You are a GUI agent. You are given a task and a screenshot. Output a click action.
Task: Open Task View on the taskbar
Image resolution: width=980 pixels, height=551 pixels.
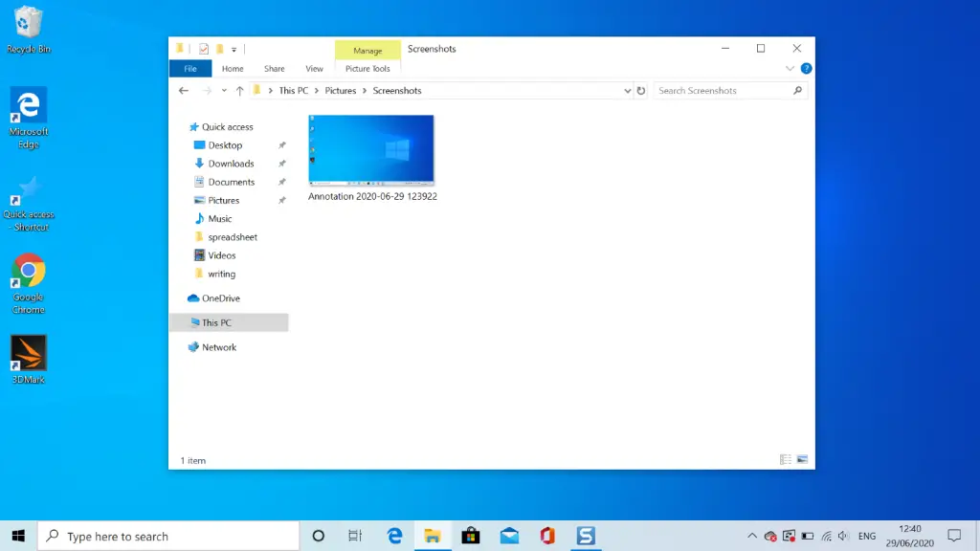[355, 536]
